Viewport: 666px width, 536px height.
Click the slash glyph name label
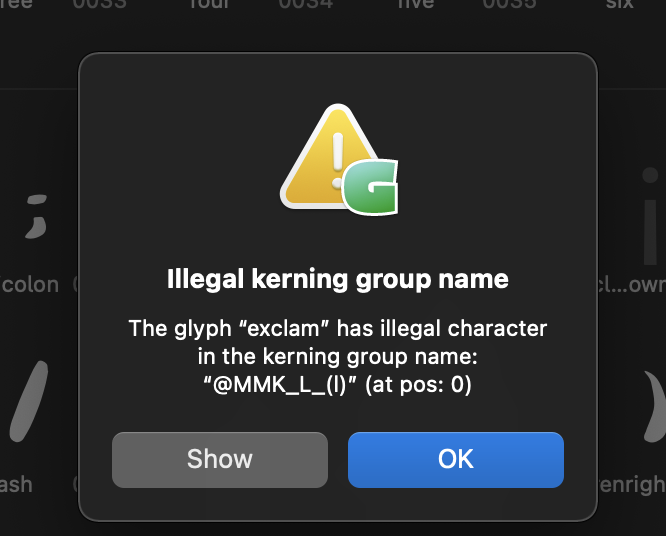tap(16, 484)
